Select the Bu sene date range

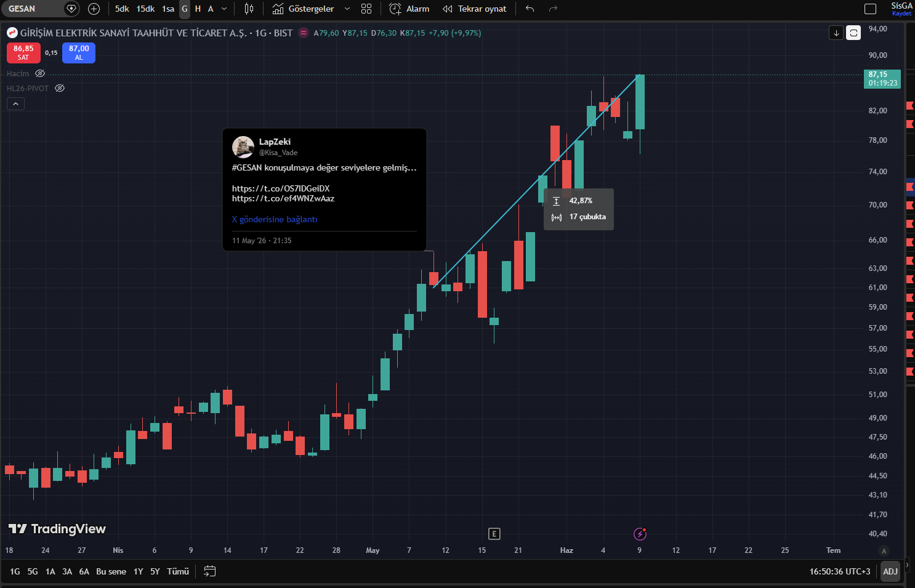pyautogui.click(x=111, y=571)
